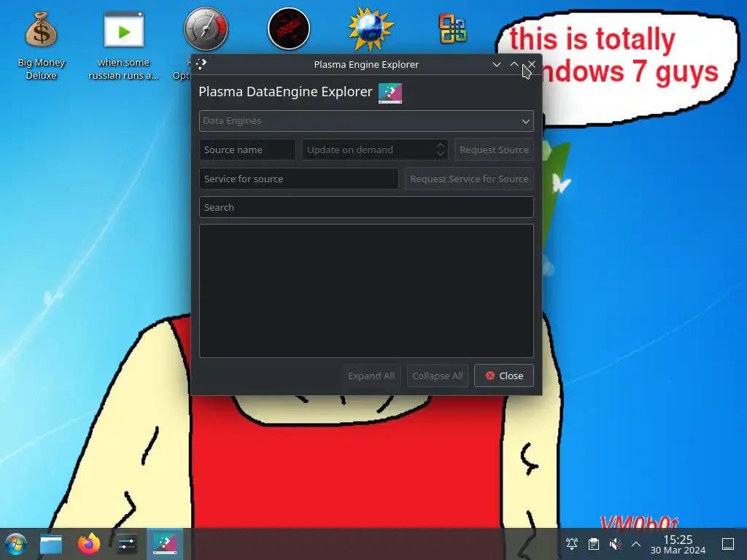Open the Windows 7 style start menu orb
747x560 pixels.
[16, 544]
